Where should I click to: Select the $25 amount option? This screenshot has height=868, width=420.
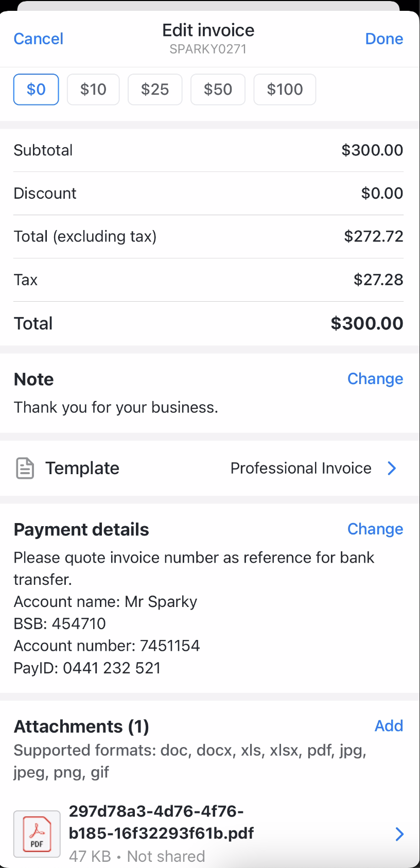[x=155, y=90]
